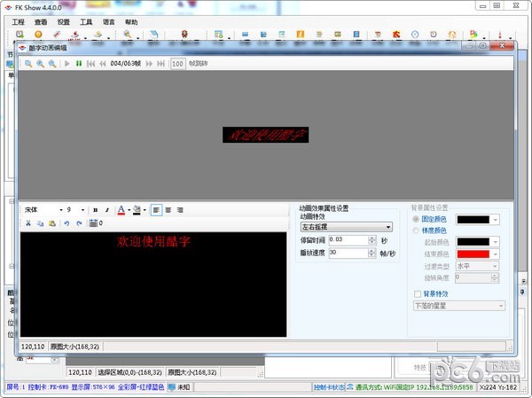Toggle italic text formatting
Image resolution: width=532 pixels, height=398 pixels.
106,210
